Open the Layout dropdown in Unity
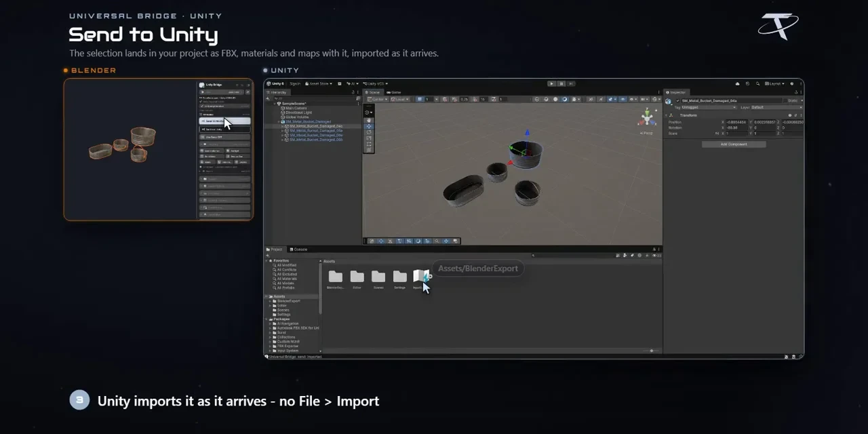The height and width of the screenshot is (434, 868). tap(774, 83)
